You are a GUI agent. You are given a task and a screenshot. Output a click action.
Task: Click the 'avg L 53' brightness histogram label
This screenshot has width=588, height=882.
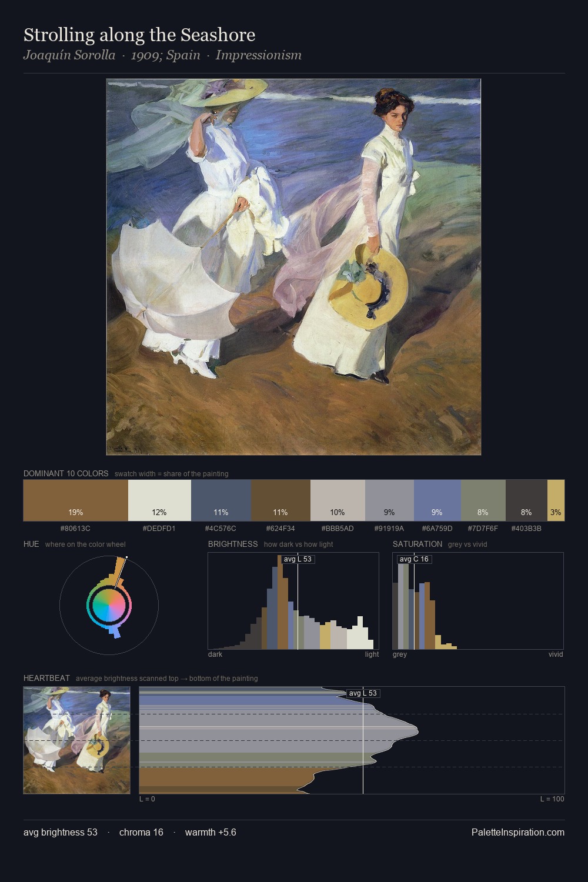[298, 559]
